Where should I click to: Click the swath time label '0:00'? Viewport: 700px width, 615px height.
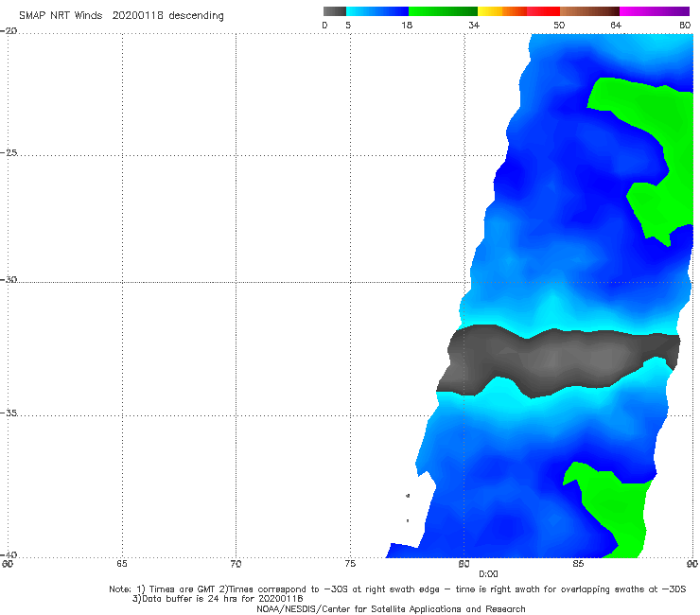pyautogui.click(x=488, y=574)
